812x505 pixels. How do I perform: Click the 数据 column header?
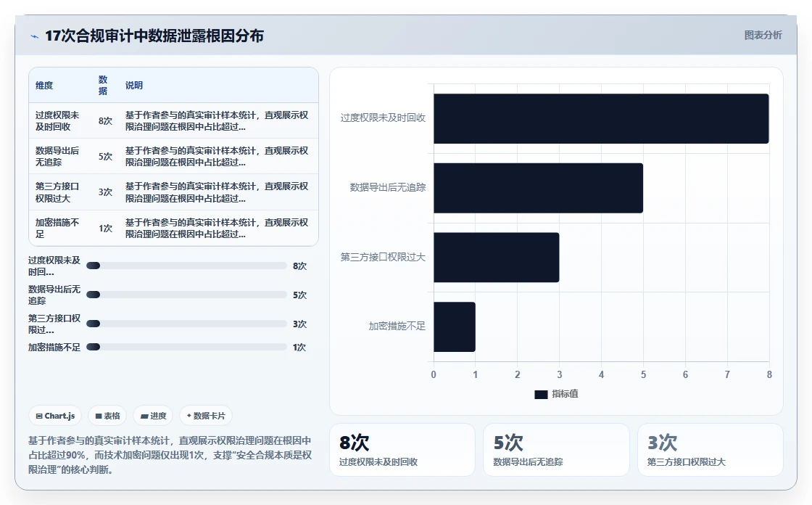(103, 86)
